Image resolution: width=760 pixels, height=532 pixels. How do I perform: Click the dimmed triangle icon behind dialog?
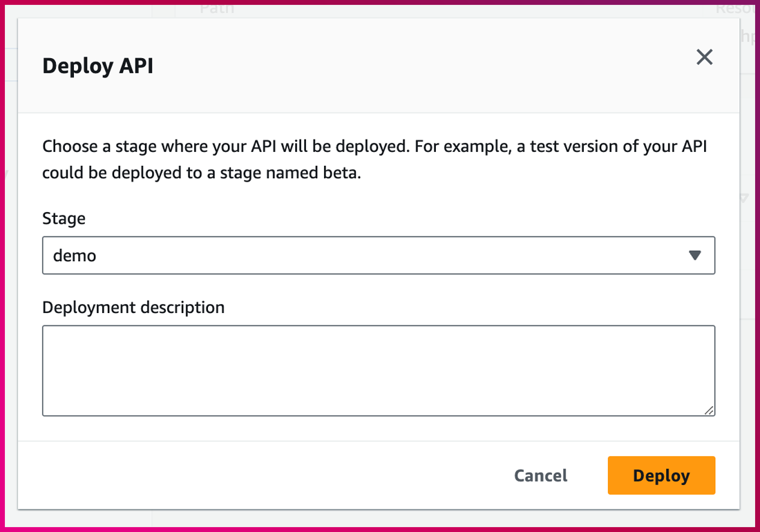point(744,198)
